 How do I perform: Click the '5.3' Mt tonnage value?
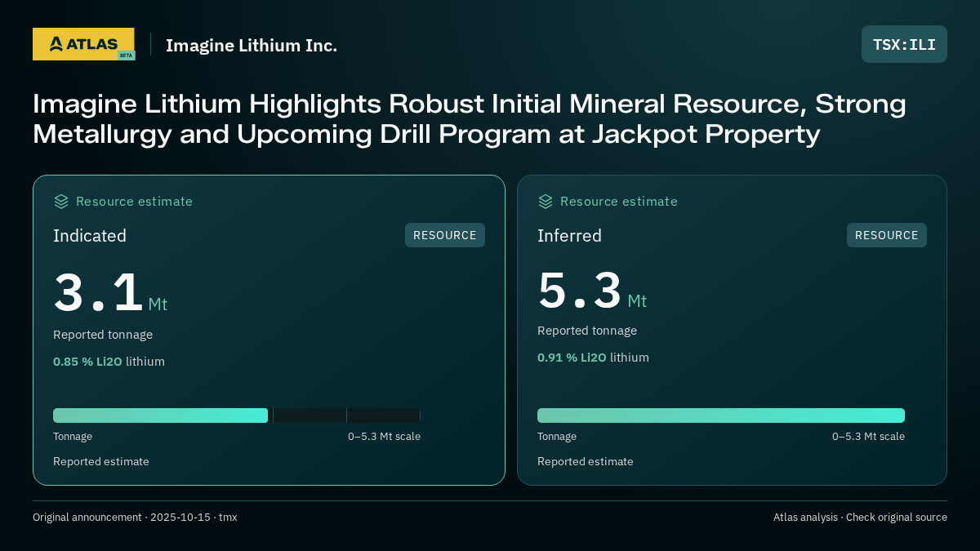point(580,290)
